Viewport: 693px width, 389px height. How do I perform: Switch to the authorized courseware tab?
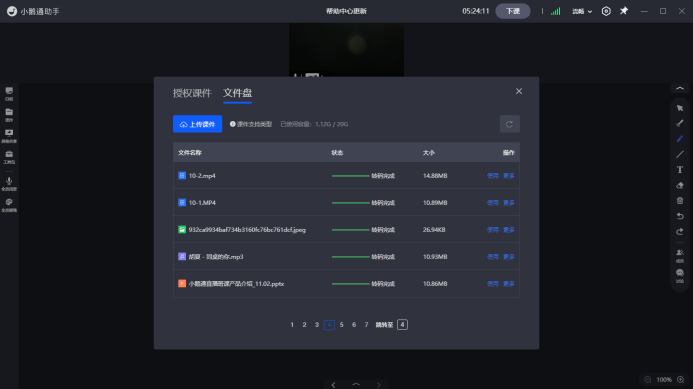coord(192,93)
